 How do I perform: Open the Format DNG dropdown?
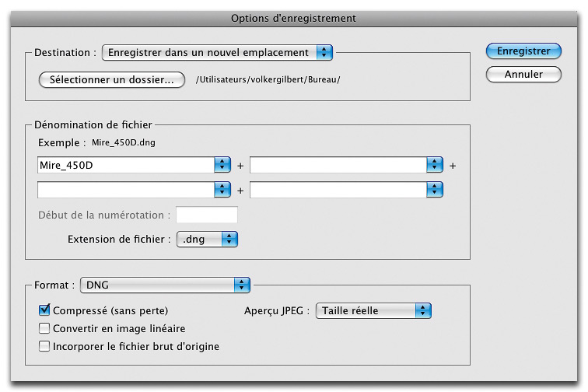click(x=165, y=285)
